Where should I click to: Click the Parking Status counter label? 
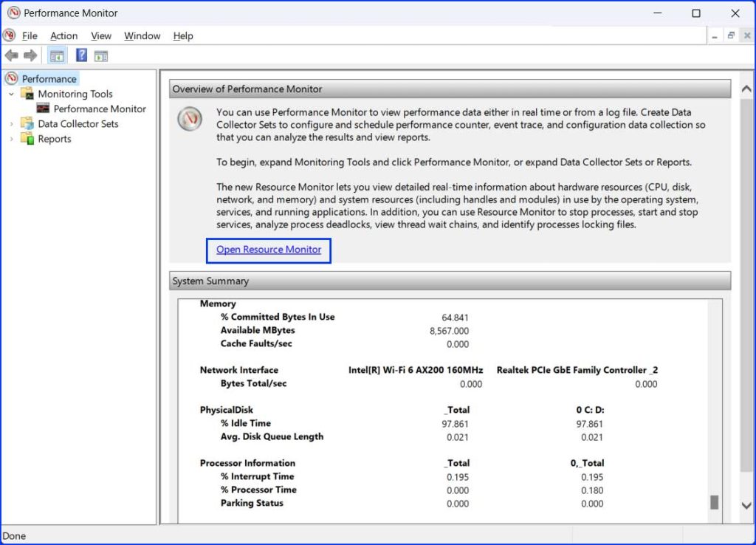pyautogui.click(x=252, y=503)
